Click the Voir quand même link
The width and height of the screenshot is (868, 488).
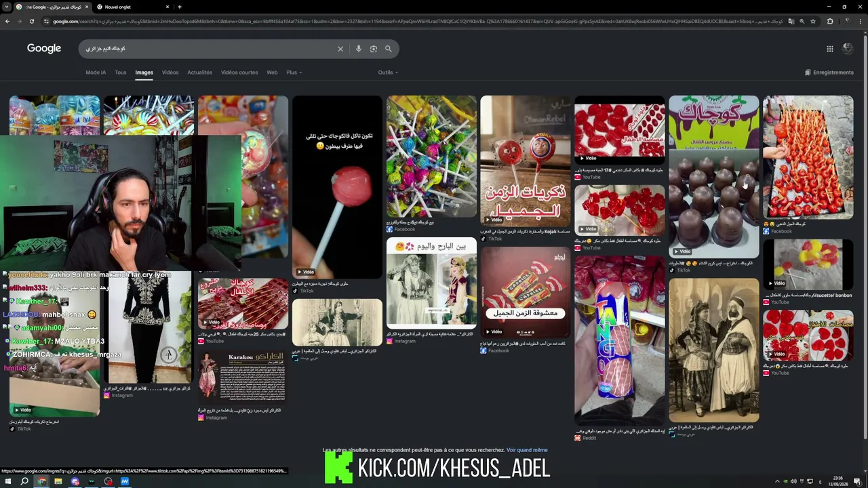point(527,450)
